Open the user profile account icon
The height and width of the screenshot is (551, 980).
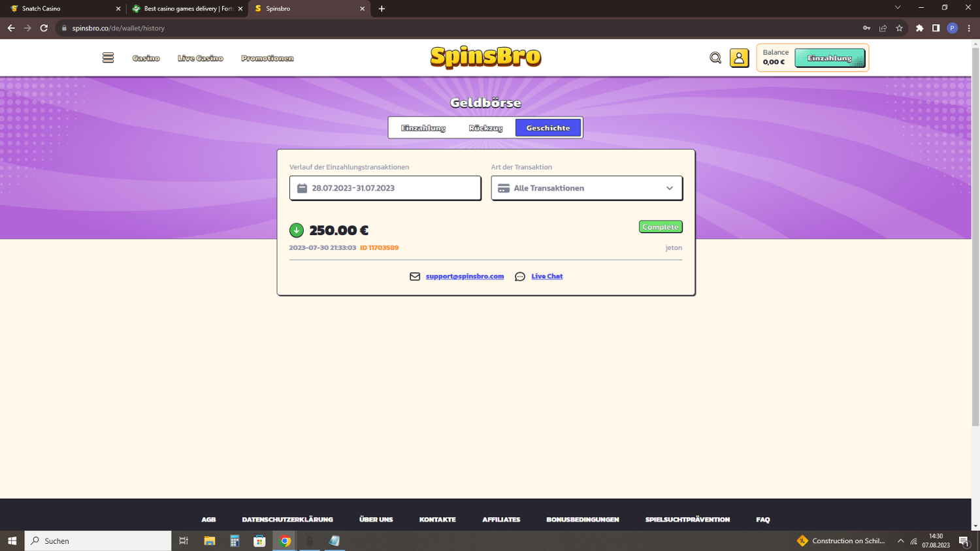[739, 57]
